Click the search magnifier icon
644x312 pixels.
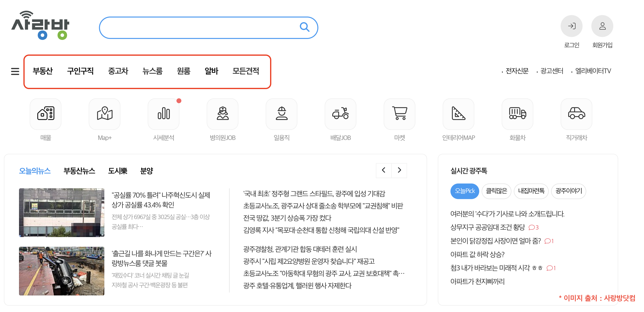pos(305,28)
